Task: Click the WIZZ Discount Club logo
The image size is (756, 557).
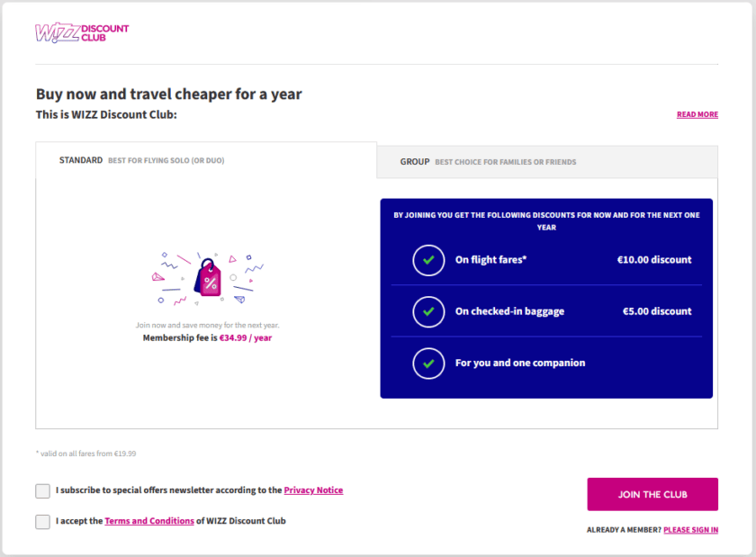Action: click(x=82, y=32)
